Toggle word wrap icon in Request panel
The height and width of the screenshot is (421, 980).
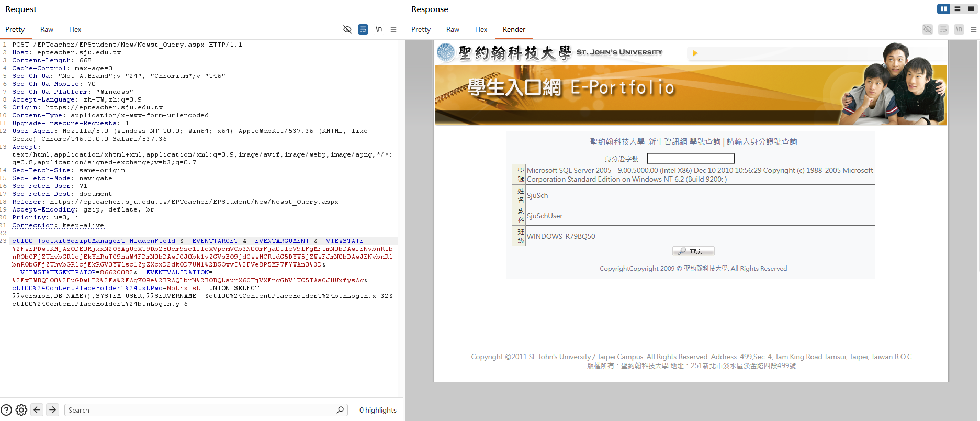point(363,29)
